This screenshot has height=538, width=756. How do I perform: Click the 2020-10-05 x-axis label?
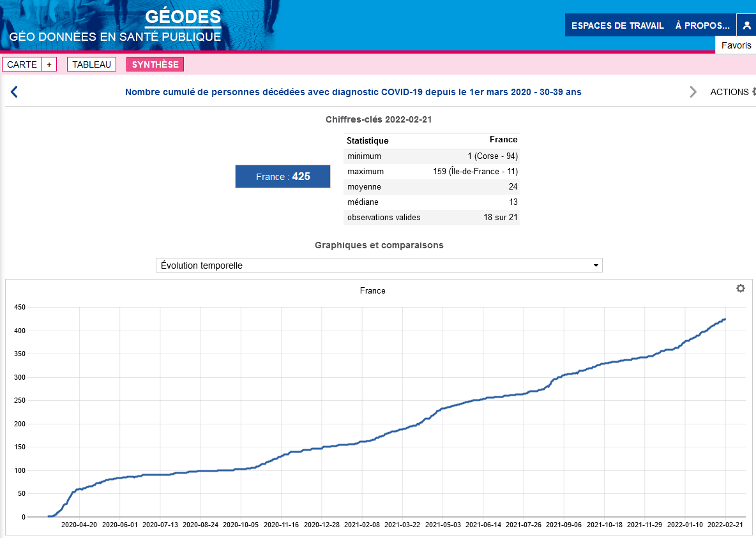pos(241,525)
